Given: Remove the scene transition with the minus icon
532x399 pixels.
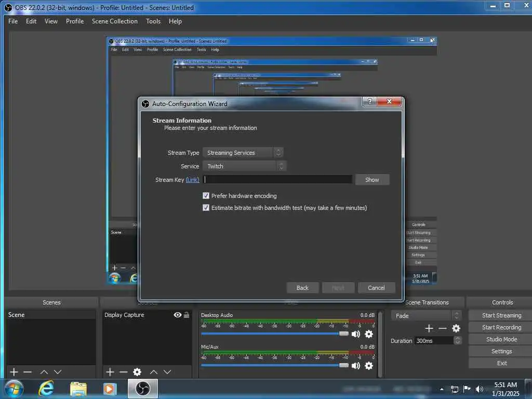Looking at the screenshot, I should click(443, 328).
